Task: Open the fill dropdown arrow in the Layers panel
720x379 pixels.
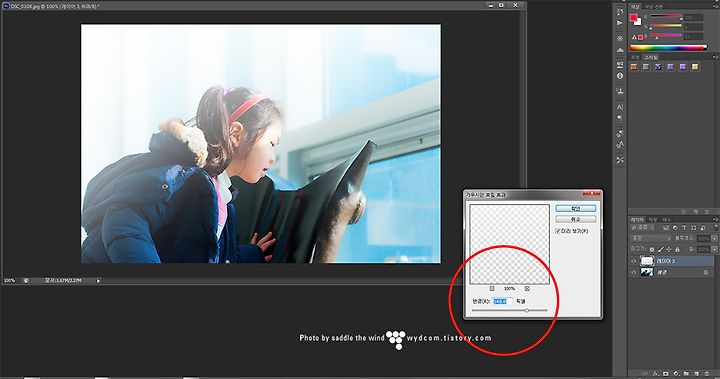Action: click(x=714, y=249)
